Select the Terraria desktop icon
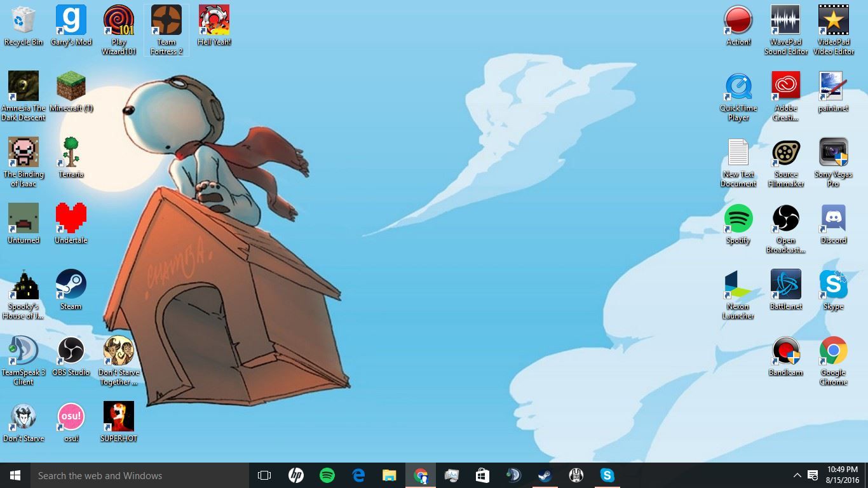Viewport: 868px width, 488px height. click(71, 153)
